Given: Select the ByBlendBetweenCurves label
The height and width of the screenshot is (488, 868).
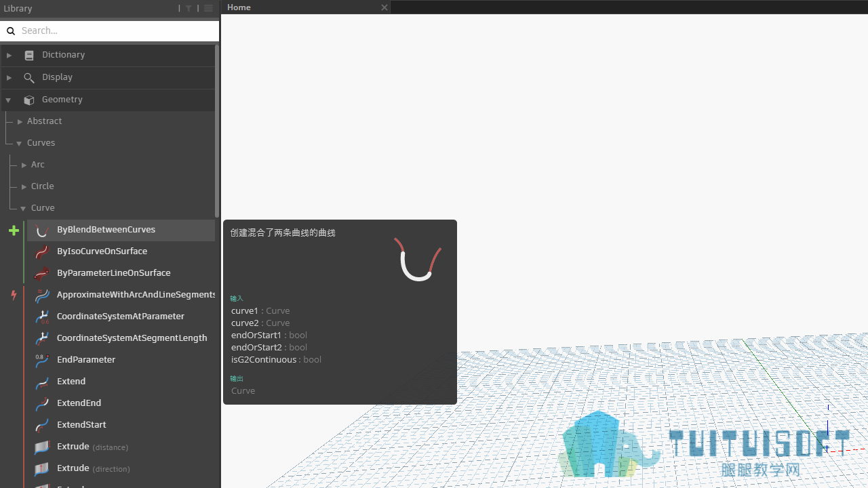Looking at the screenshot, I should pyautogui.click(x=106, y=230).
